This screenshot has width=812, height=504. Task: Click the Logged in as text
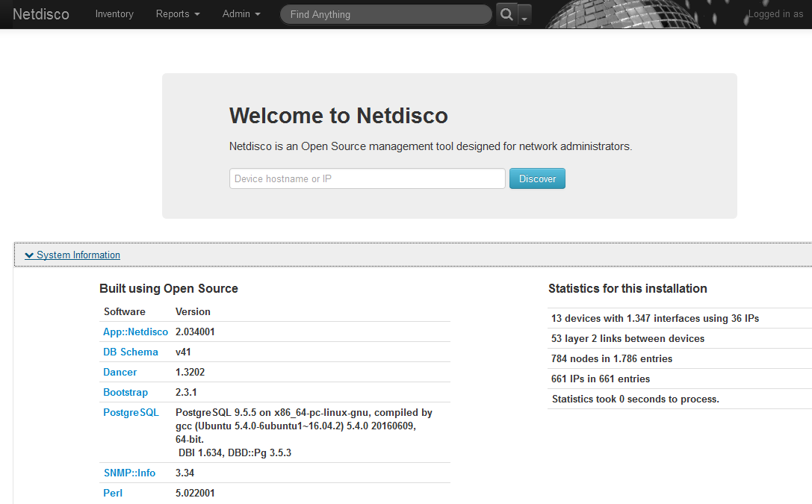[775, 14]
